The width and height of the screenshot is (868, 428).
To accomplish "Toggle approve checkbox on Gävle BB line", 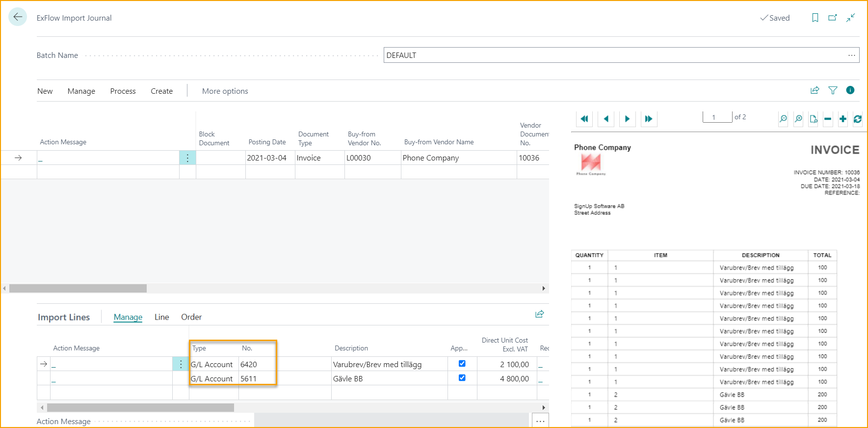I will click(x=462, y=378).
